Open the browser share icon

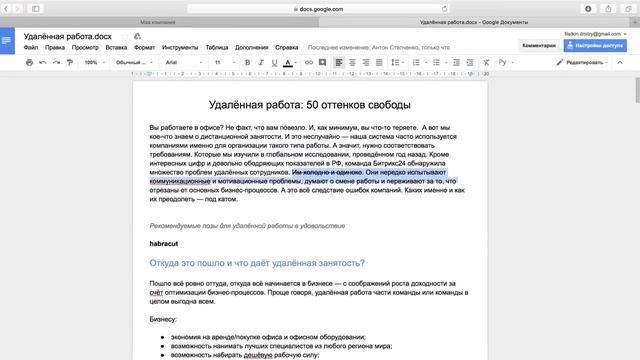[x=608, y=9]
